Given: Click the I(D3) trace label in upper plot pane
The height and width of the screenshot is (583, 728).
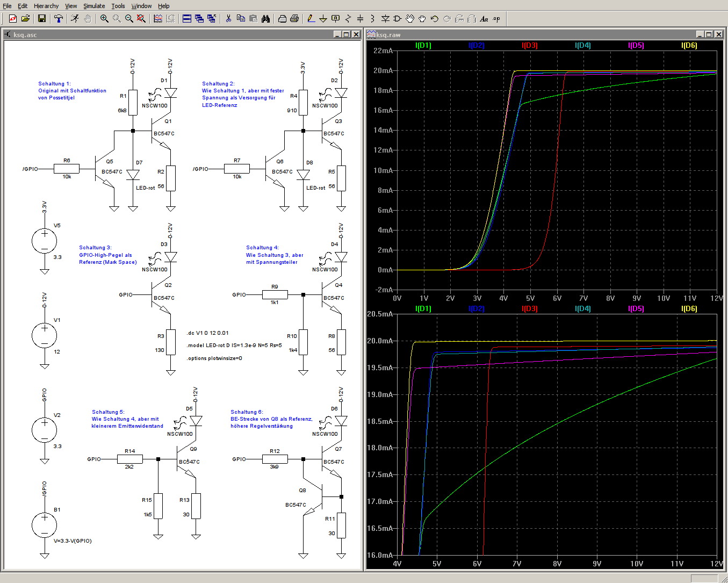Looking at the screenshot, I should click(x=530, y=45).
